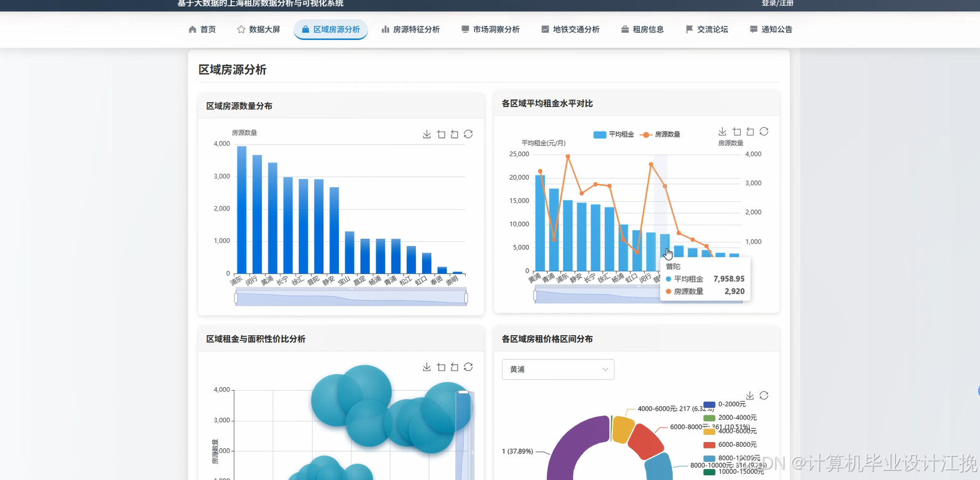Download 各区域房租价格区间分布 pie chart image
Viewport: 980px width, 480px height.
coord(750,396)
